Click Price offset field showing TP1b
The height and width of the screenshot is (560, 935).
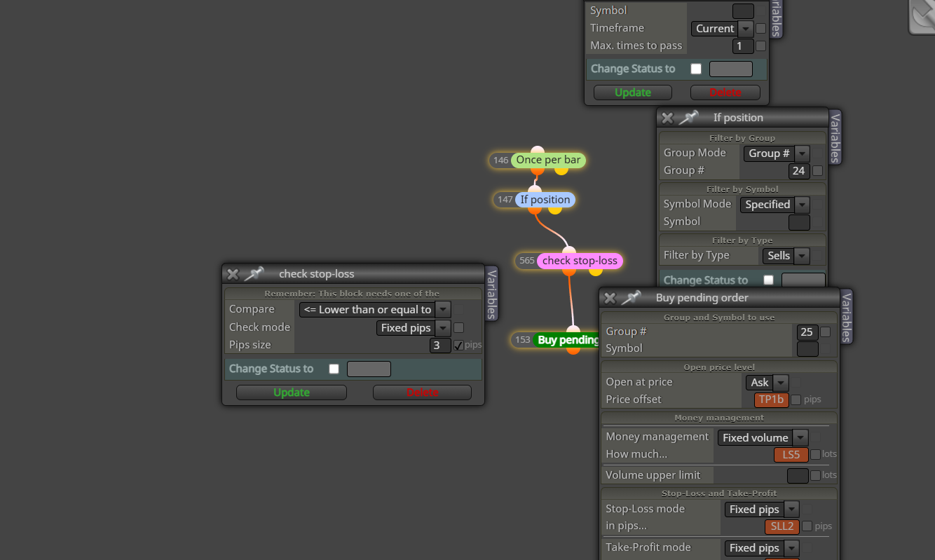click(x=772, y=399)
